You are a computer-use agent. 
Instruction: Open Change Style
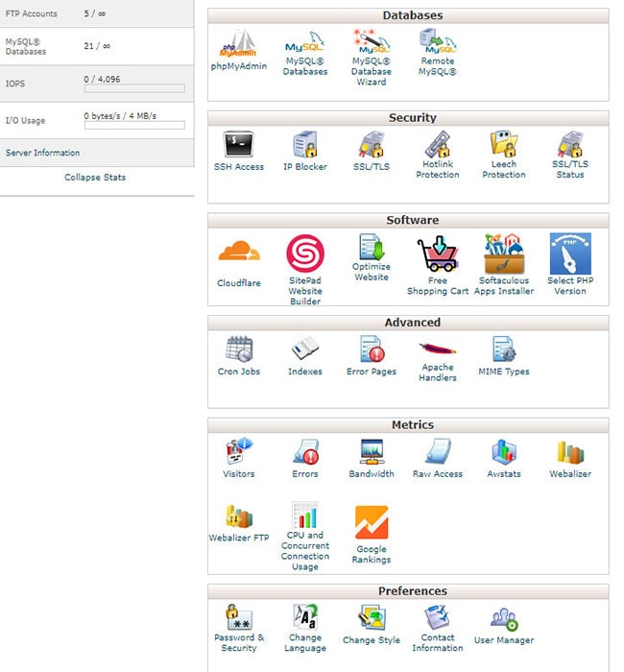pyautogui.click(x=372, y=624)
